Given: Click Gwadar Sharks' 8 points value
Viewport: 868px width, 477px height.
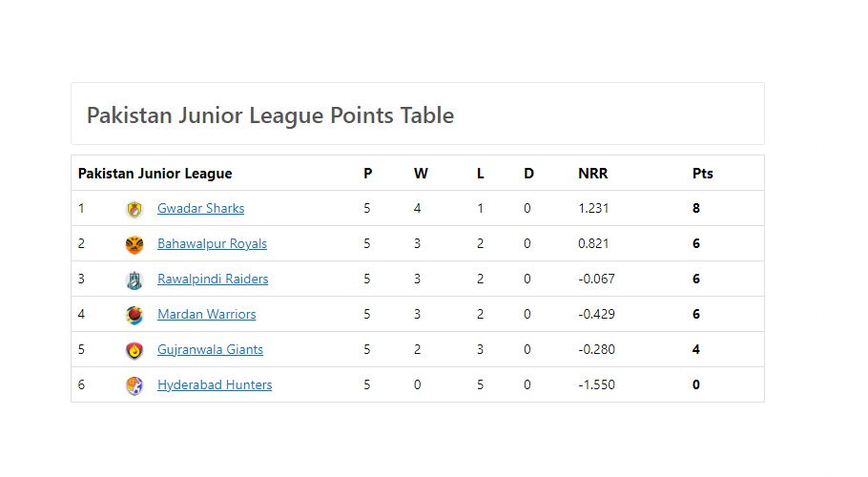Looking at the screenshot, I should [696, 209].
